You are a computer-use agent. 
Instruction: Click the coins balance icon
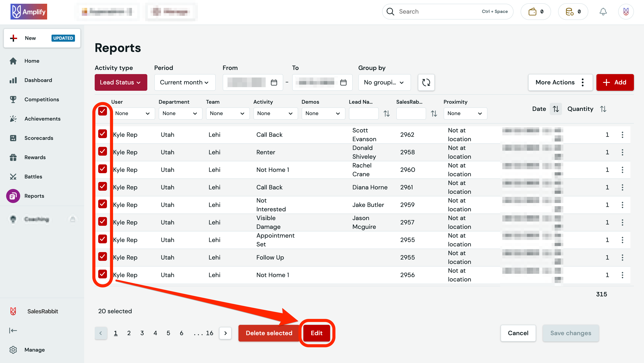569,11
